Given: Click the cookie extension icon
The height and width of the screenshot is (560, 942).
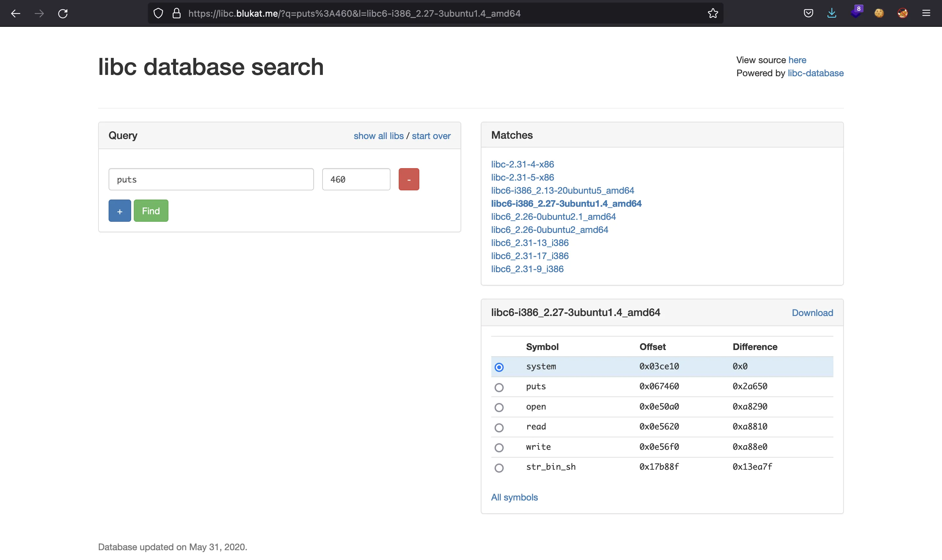Looking at the screenshot, I should pyautogui.click(x=879, y=14).
